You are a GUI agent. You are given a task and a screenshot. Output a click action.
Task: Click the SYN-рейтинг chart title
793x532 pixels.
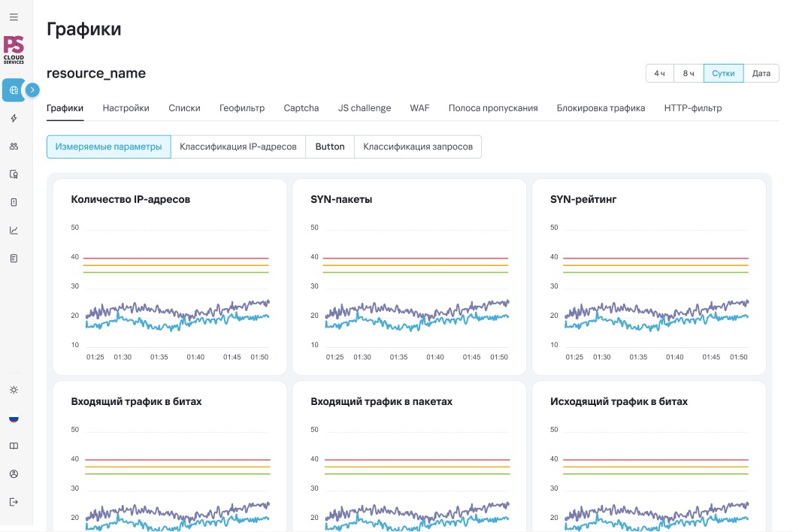click(x=583, y=199)
